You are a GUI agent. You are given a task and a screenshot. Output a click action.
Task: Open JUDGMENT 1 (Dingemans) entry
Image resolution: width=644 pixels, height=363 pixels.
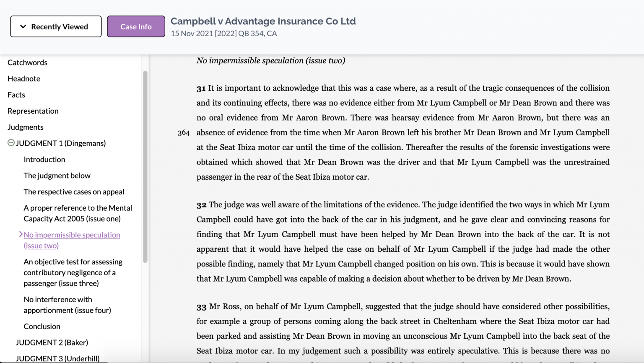click(x=60, y=143)
